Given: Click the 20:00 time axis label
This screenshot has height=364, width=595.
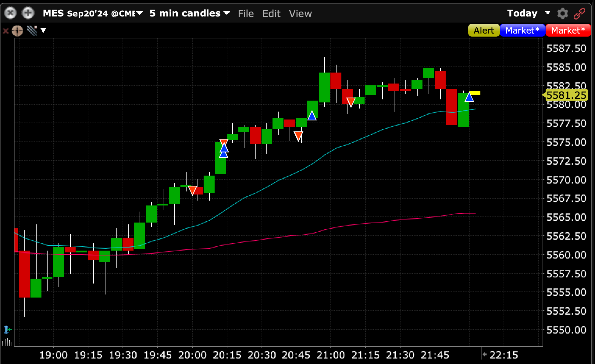Looking at the screenshot, I should coord(192,355).
